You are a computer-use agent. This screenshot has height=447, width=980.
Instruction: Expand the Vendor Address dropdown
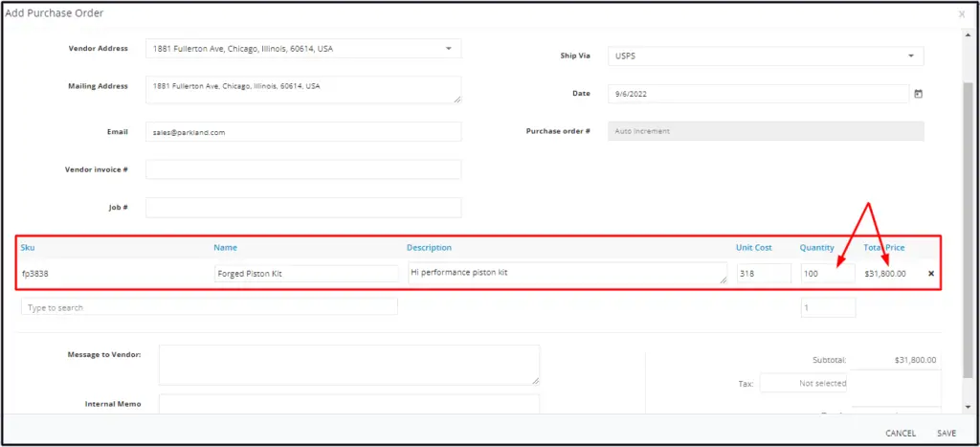[x=448, y=48]
